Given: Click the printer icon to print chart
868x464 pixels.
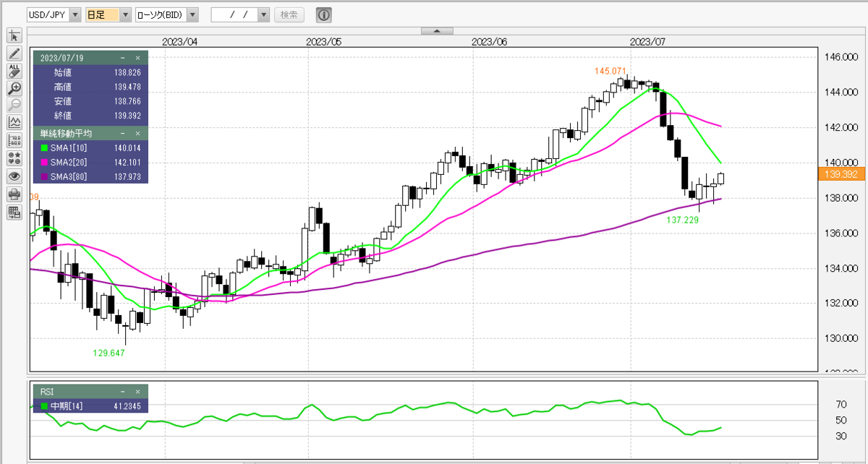Looking at the screenshot, I should coord(14,194).
